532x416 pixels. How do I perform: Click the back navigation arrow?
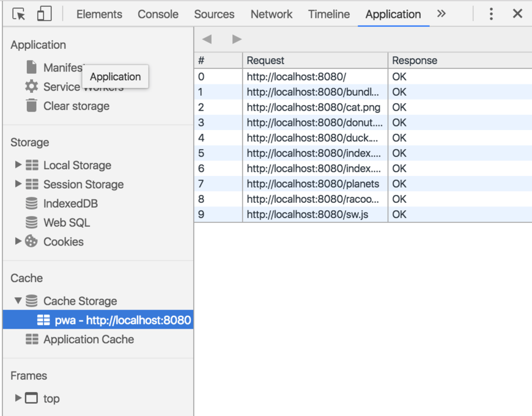[207, 39]
